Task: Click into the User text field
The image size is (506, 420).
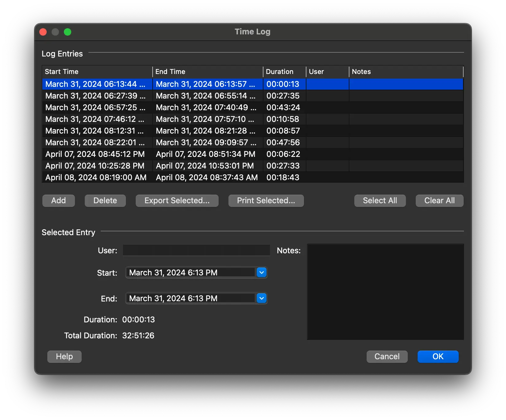Action: 196,251
